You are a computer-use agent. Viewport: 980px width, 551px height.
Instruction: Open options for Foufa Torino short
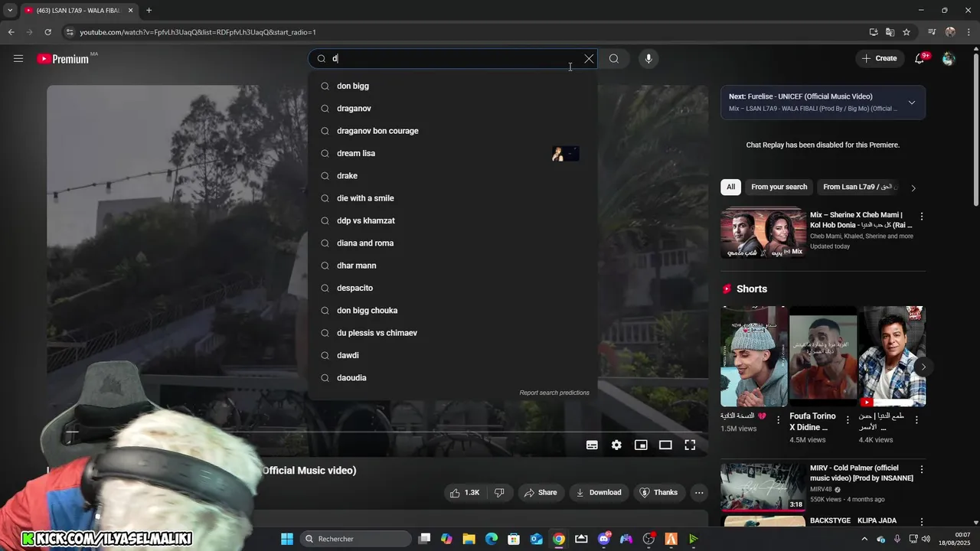[x=847, y=420]
